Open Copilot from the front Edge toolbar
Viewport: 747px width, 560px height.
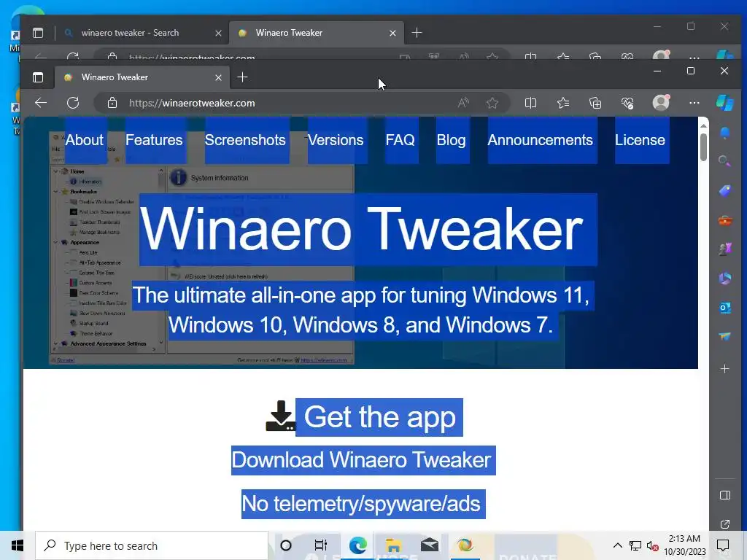click(724, 102)
